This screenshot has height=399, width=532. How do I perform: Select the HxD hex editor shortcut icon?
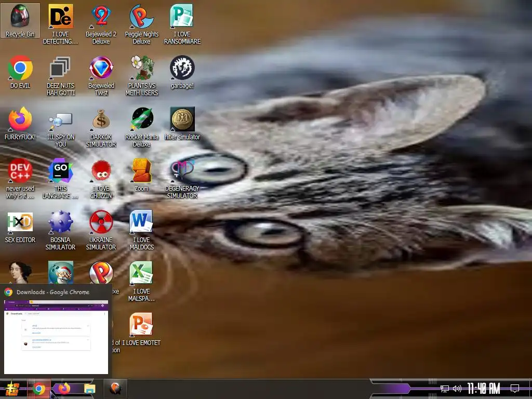point(20,227)
